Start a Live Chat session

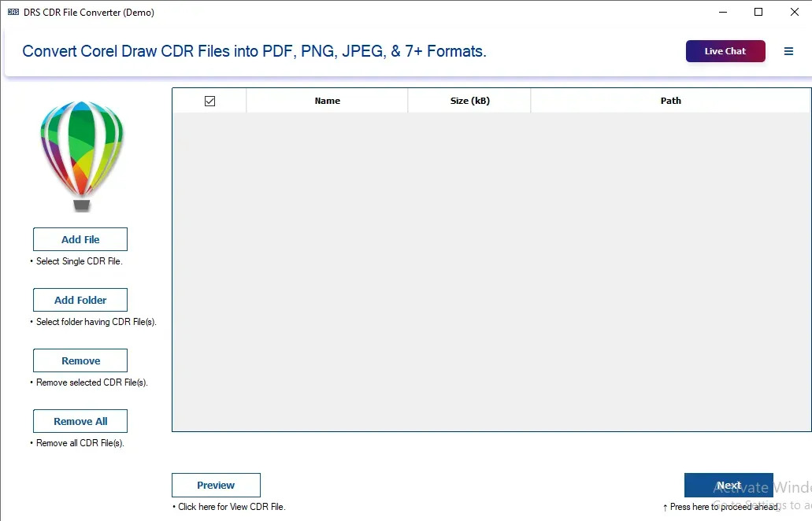point(725,51)
